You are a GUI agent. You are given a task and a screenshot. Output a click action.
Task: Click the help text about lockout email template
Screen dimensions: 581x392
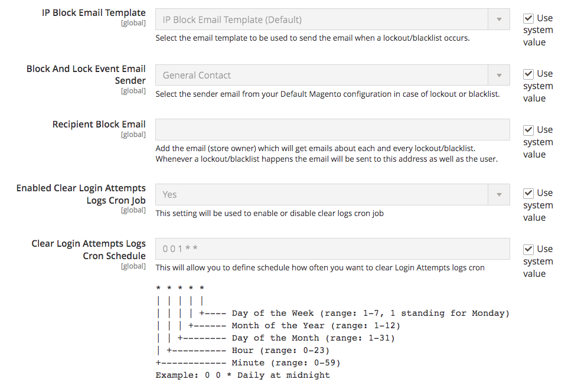click(312, 38)
